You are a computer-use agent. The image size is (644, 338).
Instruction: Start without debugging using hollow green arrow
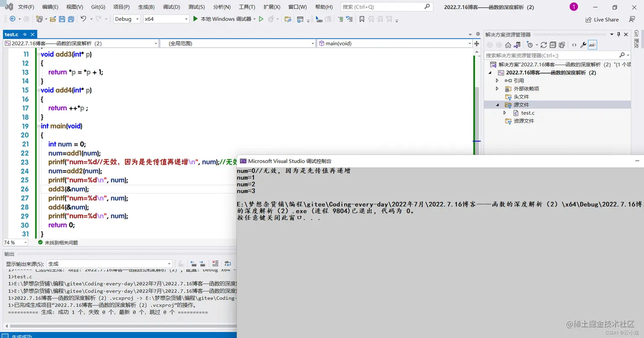click(261, 19)
